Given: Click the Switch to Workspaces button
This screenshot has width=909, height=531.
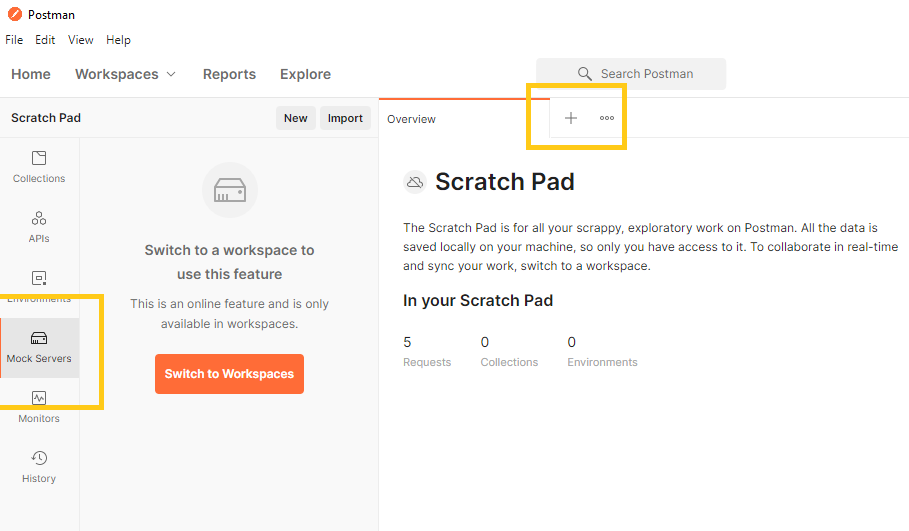Looking at the screenshot, I should click(x=229, y=374).
